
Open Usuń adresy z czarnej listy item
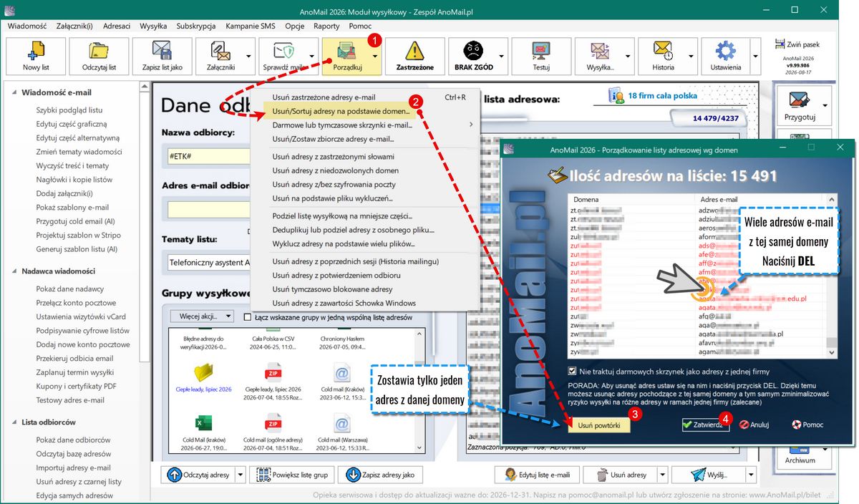click(x=79, y=482)
